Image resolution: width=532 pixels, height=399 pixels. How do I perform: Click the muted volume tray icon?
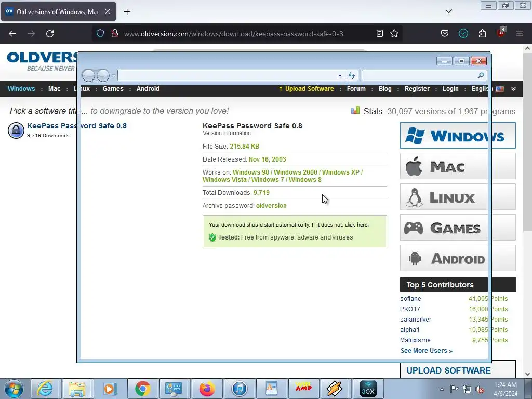(x=480, y=389)
